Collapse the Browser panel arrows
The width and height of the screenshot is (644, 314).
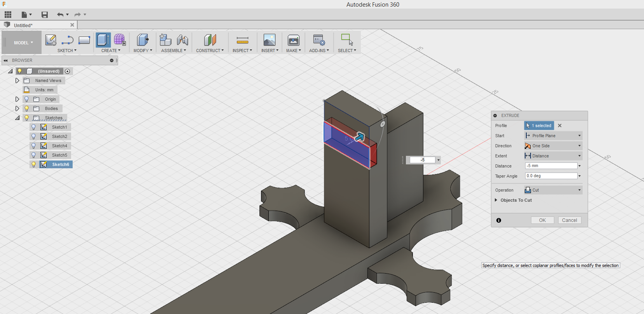(5, 60)
